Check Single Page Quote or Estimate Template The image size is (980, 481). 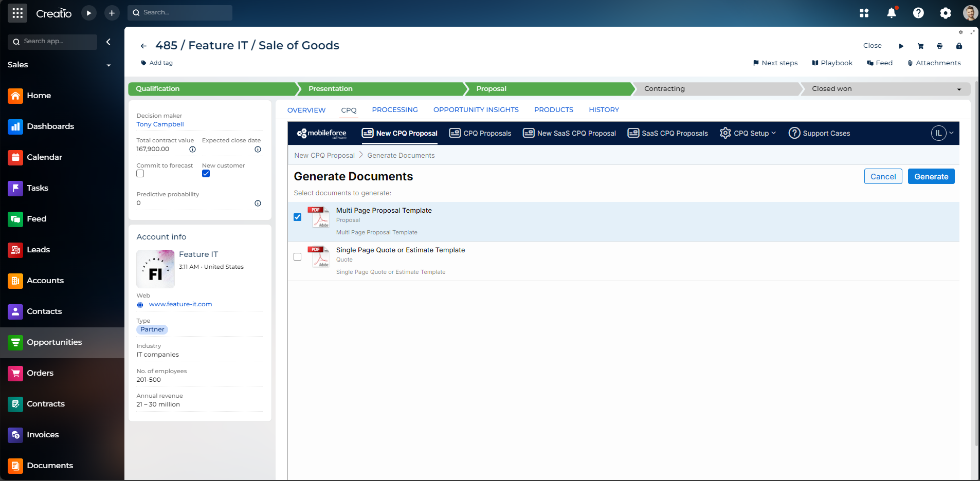coord(298,256)
